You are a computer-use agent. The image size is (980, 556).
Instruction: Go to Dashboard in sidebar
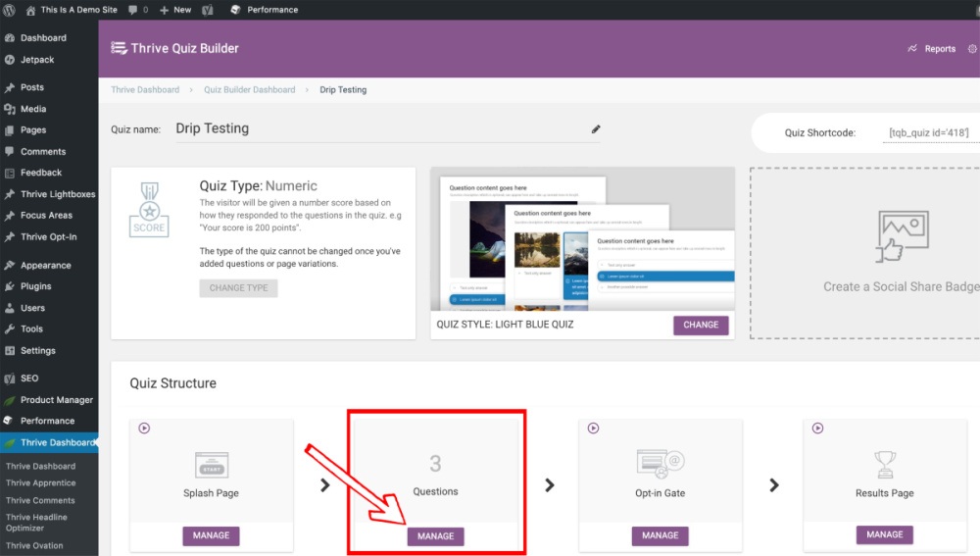[x=43, y=38]
